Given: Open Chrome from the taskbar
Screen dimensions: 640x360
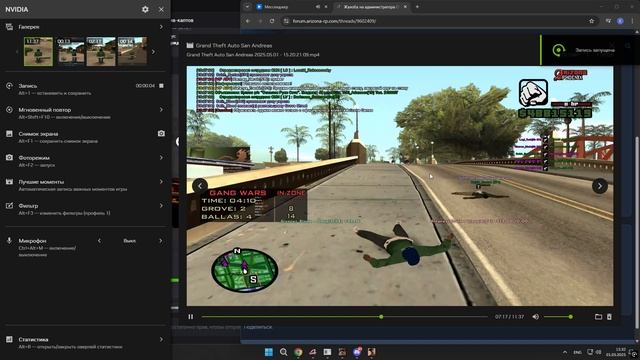Looking at the screenshot, I should coord(298,352).
